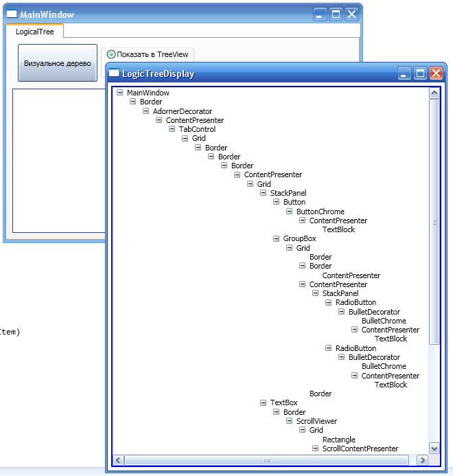
Task: Collapse the first RadioButton node
Action: point(328,302)
